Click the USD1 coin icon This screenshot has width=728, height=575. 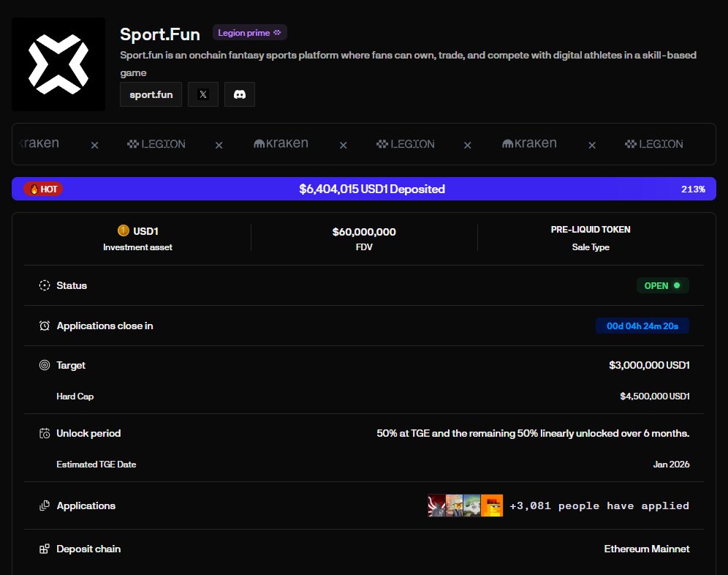123,231
